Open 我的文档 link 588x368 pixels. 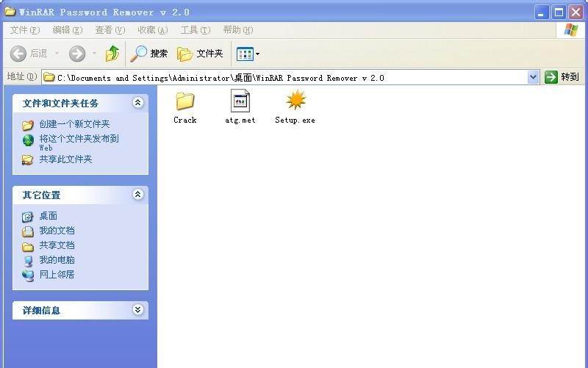(57, 231)
